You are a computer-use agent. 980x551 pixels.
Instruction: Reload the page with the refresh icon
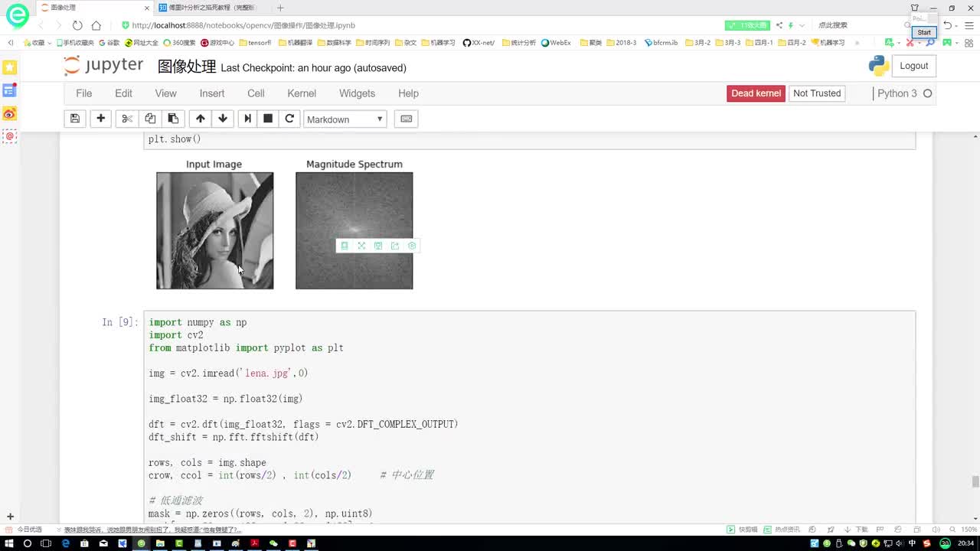point(77,25)
